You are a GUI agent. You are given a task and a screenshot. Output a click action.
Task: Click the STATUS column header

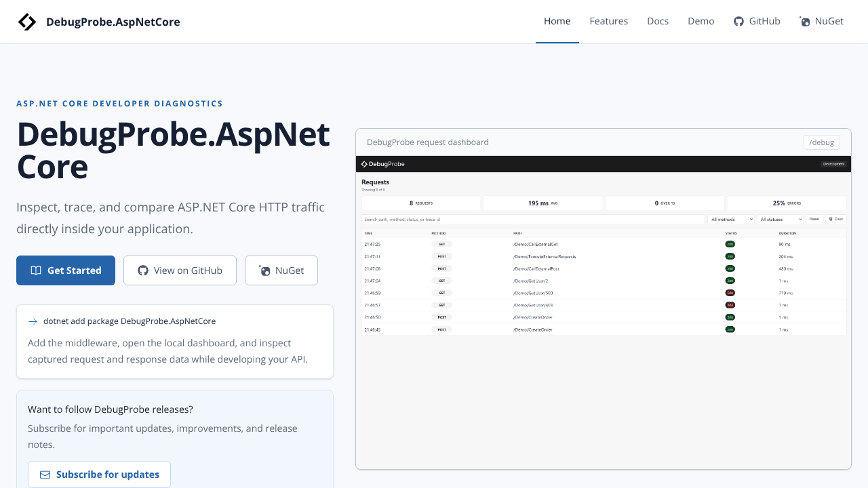[730, 233]
